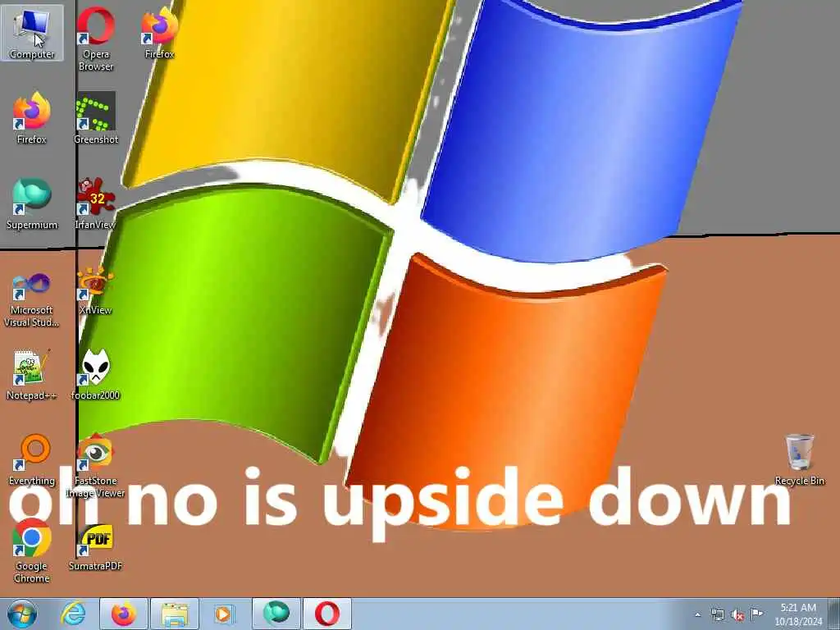Switch to Supermium on the taskbar
This screenshot has width=840, height=630.
[276, 614]
